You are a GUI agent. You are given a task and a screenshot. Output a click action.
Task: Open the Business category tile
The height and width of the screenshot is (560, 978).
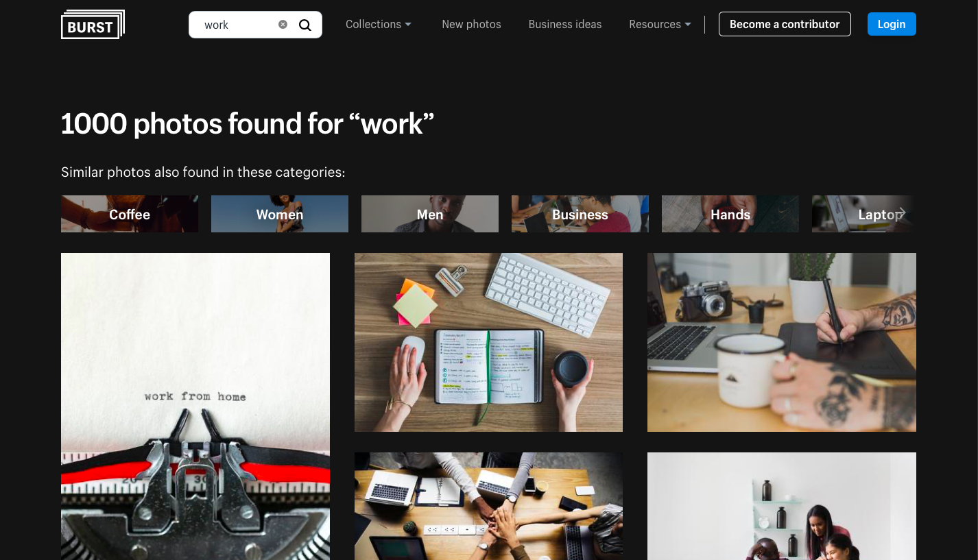point(580,214)
